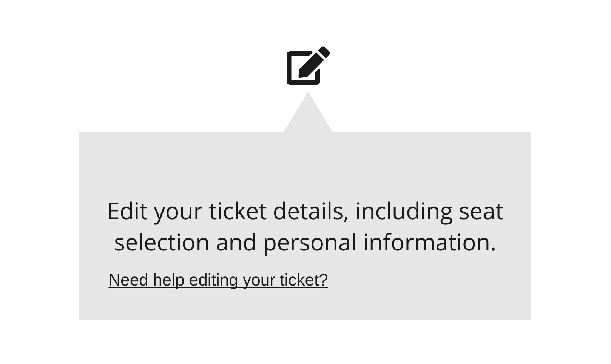Image resolution: width=611 pixels, height=364 pixels.
Task: Click "Need help editing your ticket?" link
Action: tap(218, 280)
